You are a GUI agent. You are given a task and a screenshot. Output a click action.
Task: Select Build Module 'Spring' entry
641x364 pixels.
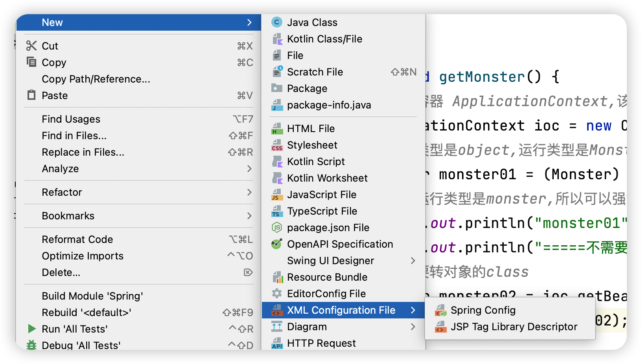tap(139, 296)
